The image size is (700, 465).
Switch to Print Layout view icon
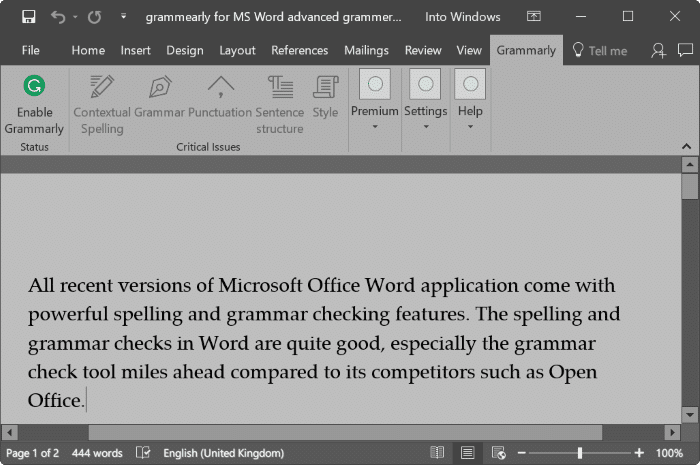click(x=467, y=453)
